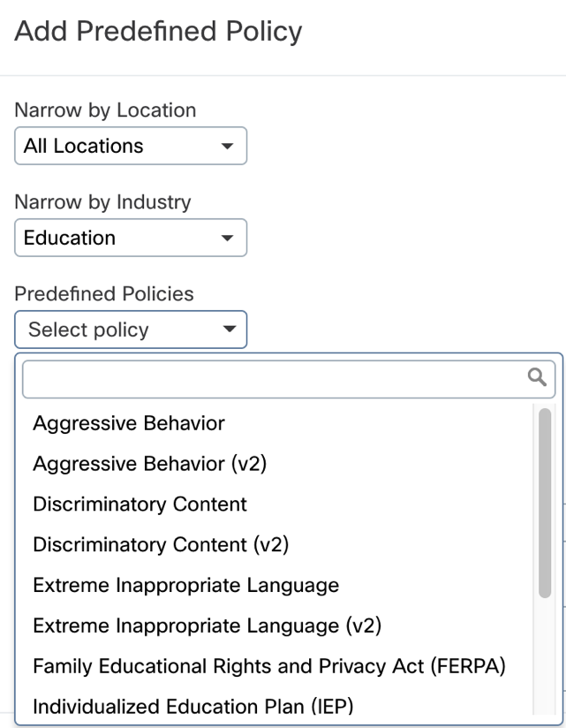566x728 pixels.
Task: Click the Narrow by Location label
Action: coord(105,110)
